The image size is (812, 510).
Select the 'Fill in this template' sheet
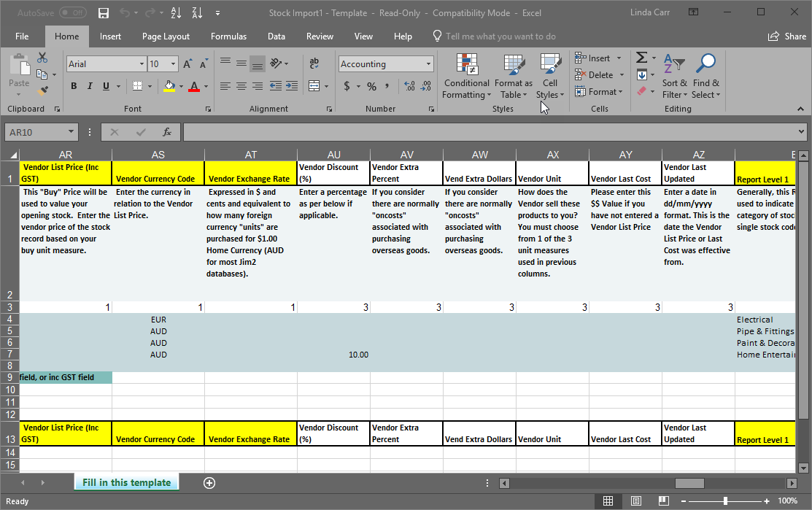pos(126,482)
